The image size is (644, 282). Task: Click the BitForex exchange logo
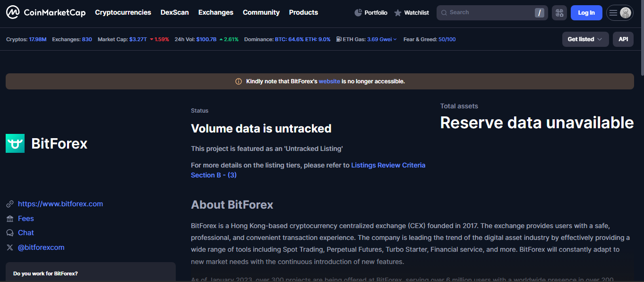point(15,143)
